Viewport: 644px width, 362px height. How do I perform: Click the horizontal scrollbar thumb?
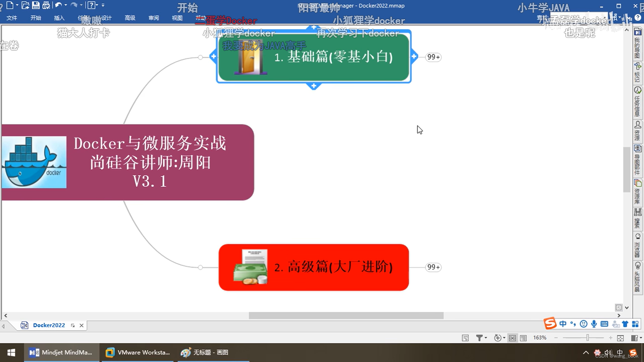346,315
